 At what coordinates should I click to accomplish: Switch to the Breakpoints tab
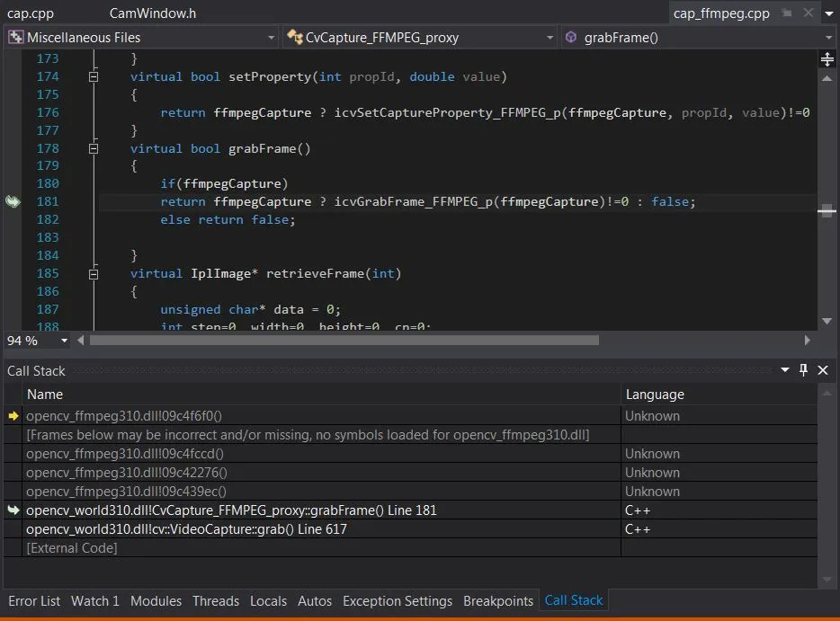coord(498,600)
